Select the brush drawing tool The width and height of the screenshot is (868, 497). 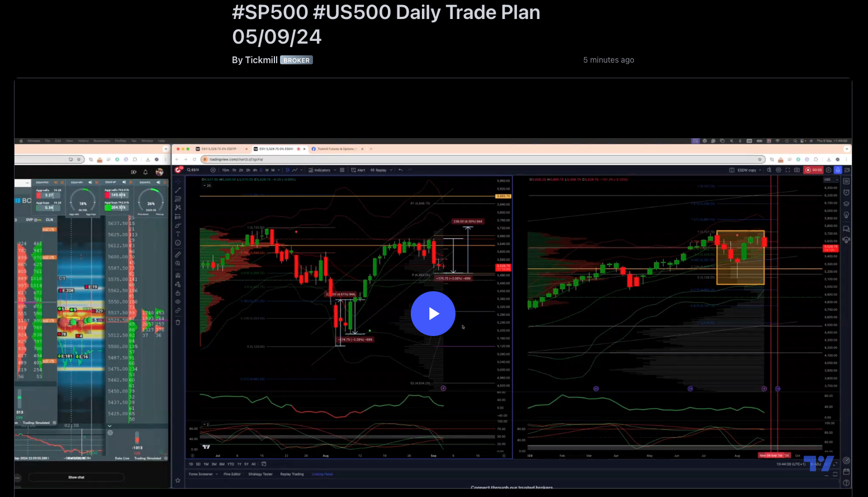[x=178, y=225]
